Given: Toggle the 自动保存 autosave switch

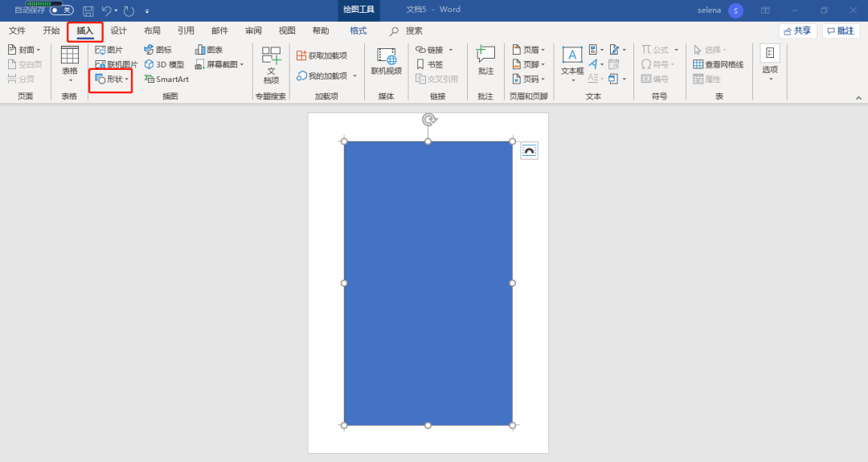Looking at the screenshot, I should coord(61,10).
